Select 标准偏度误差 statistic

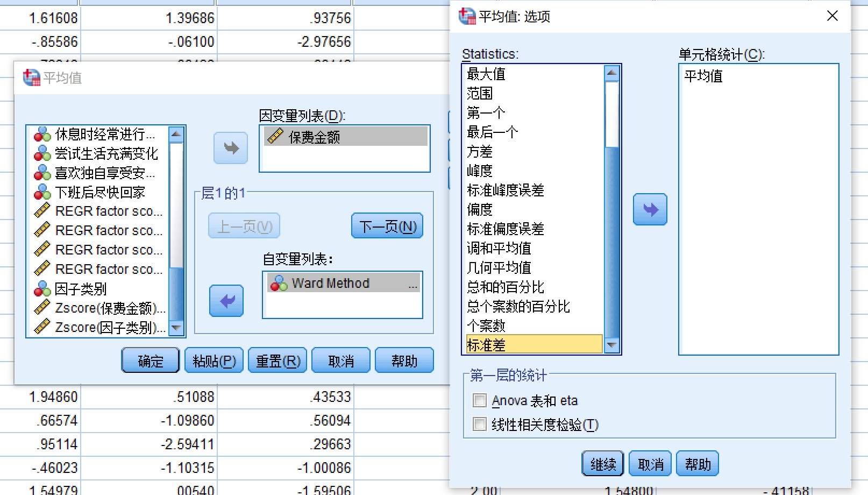click(534, 229)
